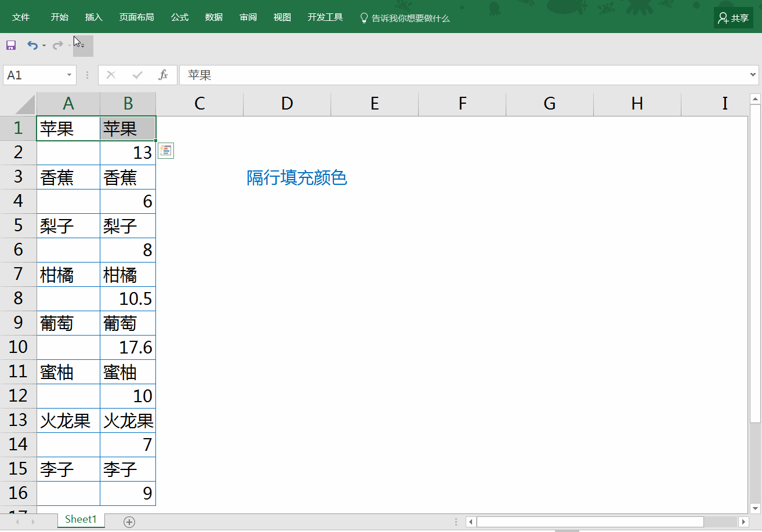Select column F header
The height and width of the screenshot is (532, 762).
462,104
